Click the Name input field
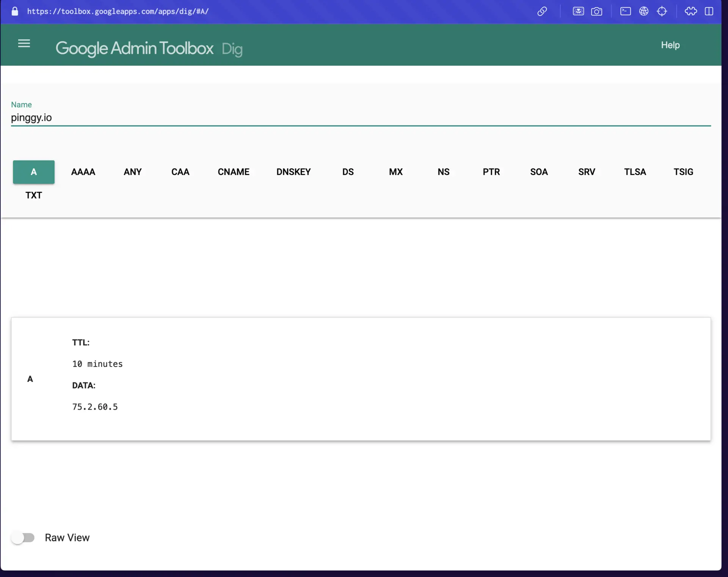The width and height of the screenshot is (728, 577). pyautogui.click(x=361, y=117)
